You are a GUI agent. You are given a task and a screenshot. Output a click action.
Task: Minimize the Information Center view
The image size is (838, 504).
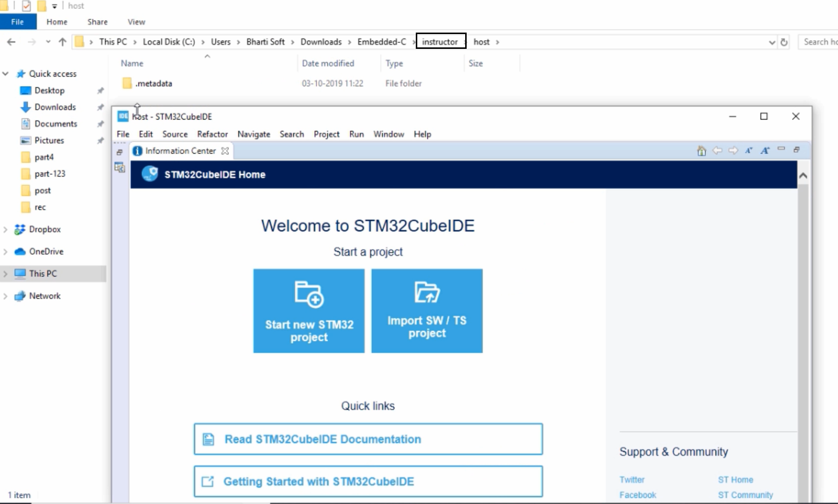[x=781, y=149]
